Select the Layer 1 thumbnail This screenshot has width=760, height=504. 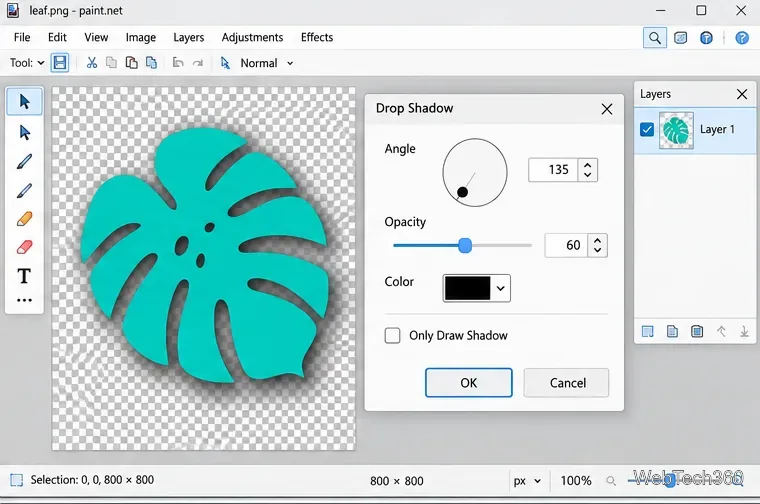(676, 130)
